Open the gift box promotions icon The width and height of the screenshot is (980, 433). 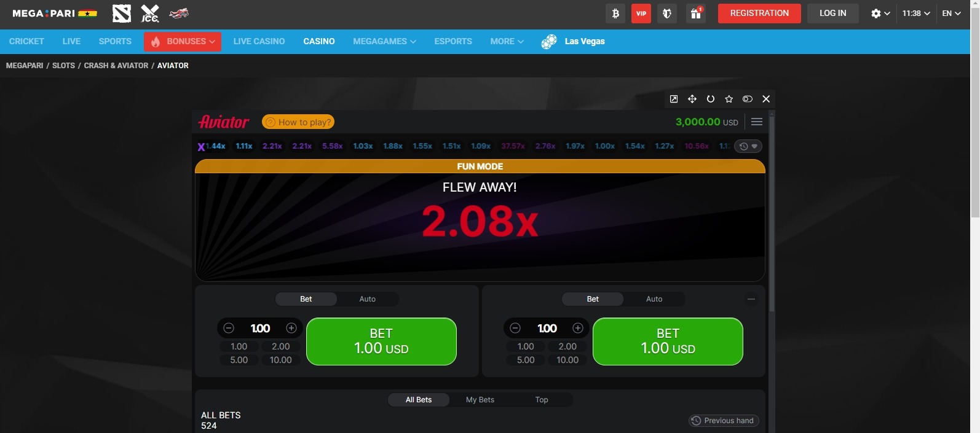pos(695,14)
